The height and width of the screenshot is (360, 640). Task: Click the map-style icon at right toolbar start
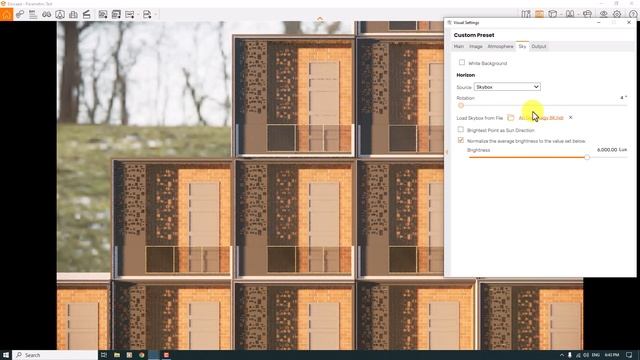(x=526, y=14)
